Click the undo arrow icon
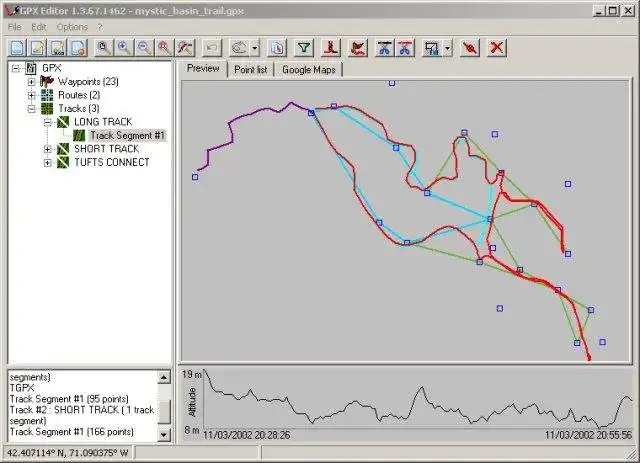Image resolution: width=640 pixels, height=463 pixels. click(x=211, y=48)
